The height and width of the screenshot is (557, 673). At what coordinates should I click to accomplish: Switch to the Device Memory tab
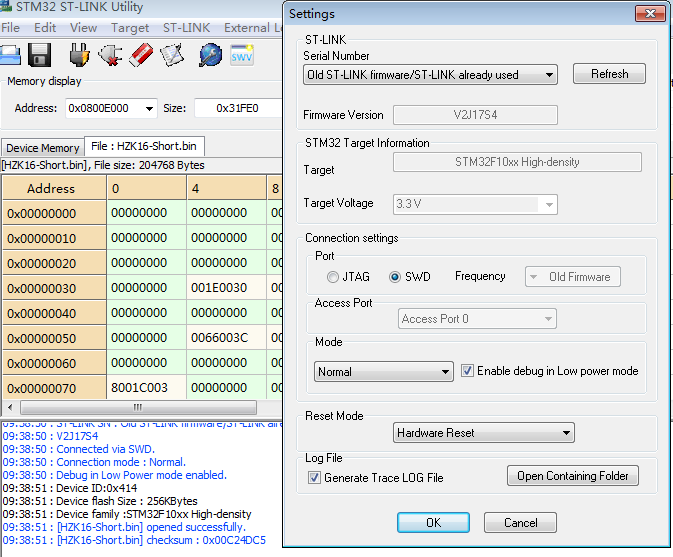point(42,148)
